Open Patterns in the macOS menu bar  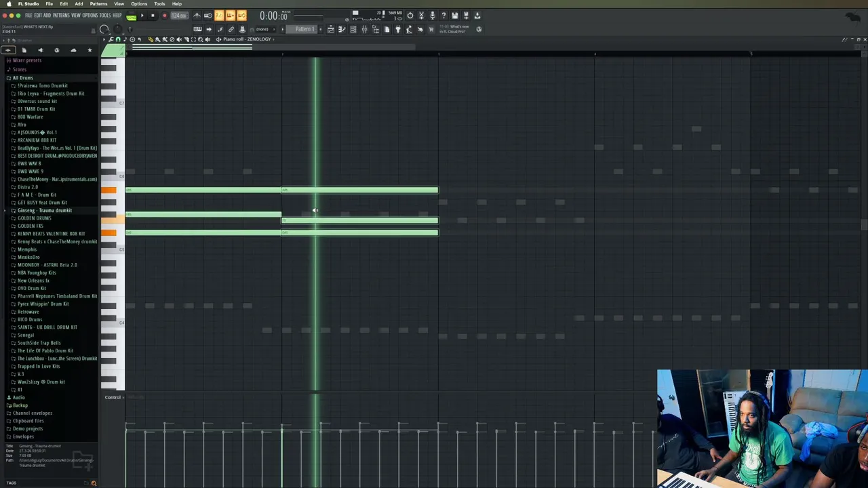tap(98, 4)
